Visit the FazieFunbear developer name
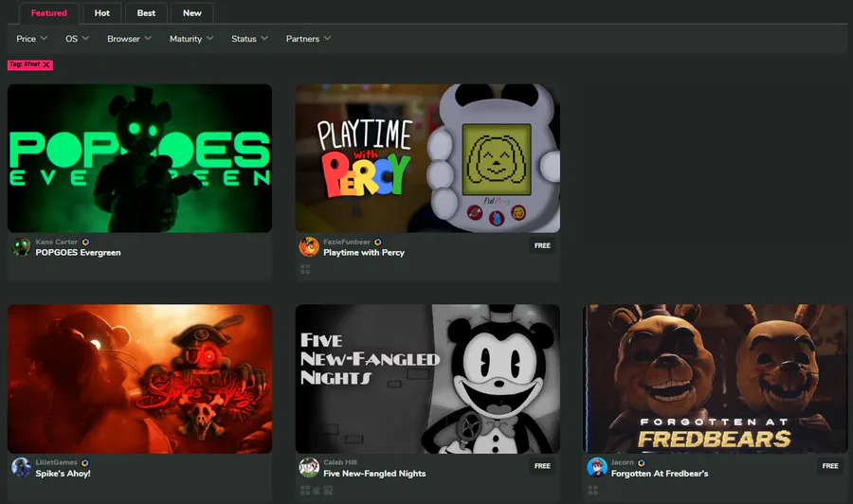The width and height of the screenshot is (853, 504). 347,242
